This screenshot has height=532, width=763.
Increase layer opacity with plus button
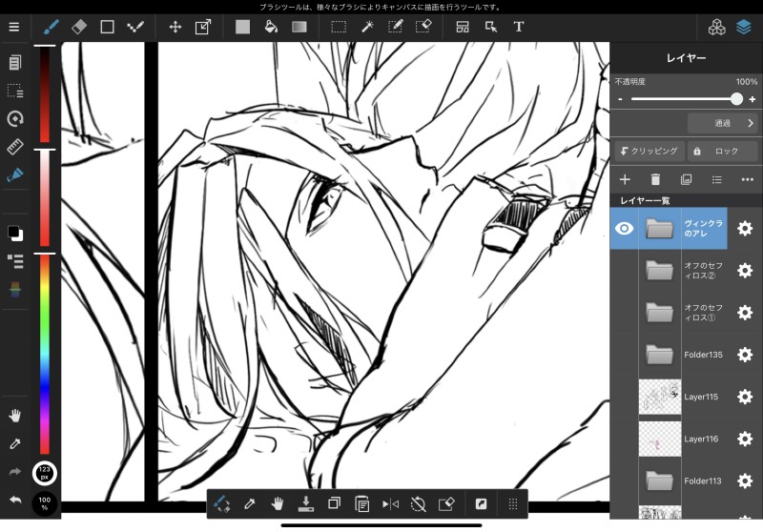point(753,99)
